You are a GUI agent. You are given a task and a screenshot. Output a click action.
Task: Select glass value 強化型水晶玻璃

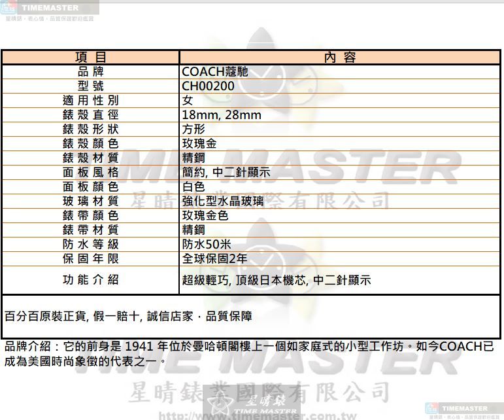coord(223,201)
